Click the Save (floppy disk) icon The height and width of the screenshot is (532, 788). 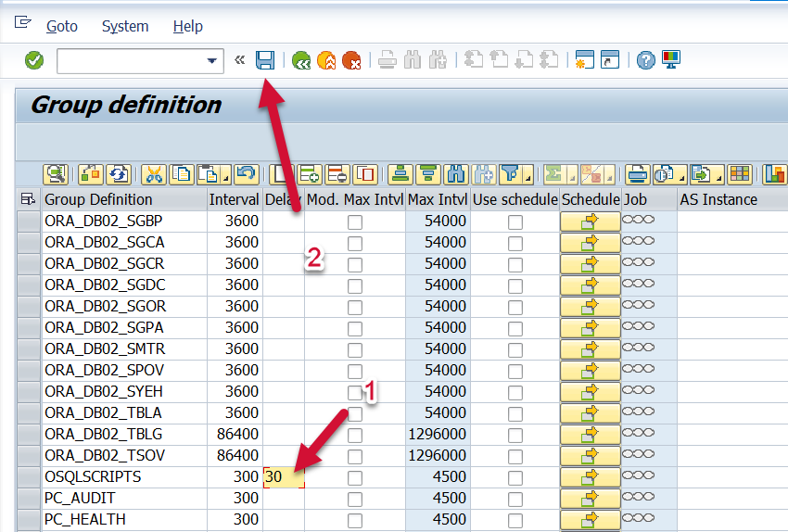pyautogui.click(x=265, y=61)
